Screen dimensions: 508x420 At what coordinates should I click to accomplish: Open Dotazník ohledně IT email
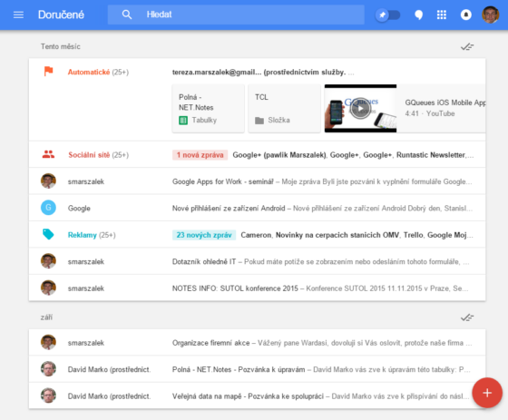pos(257,261)
